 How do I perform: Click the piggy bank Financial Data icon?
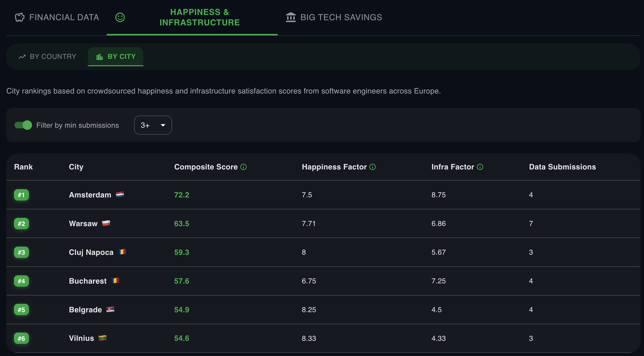(19, 17)
